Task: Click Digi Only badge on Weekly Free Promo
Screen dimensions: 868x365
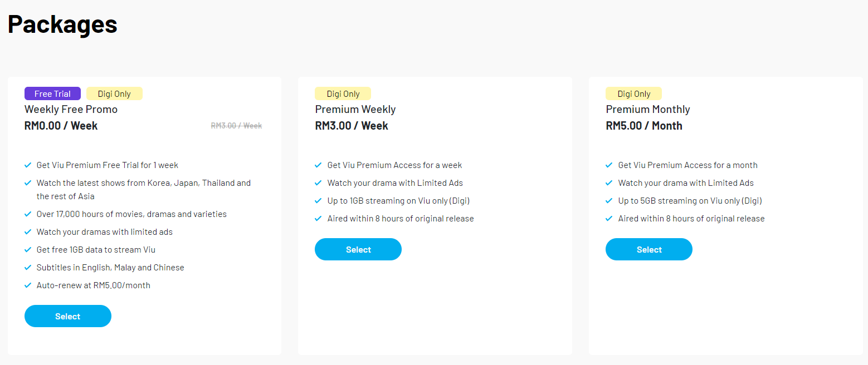Action: [x=114, y=93]
